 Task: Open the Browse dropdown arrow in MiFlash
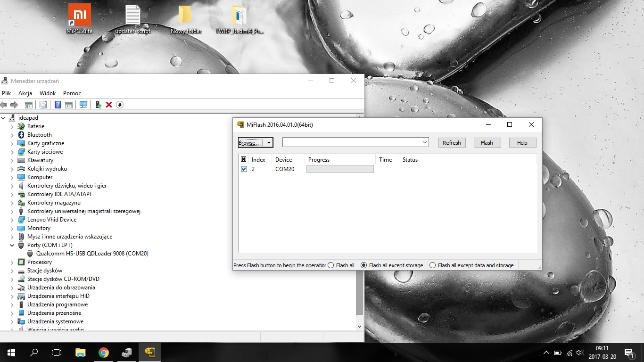click(269, 143)
